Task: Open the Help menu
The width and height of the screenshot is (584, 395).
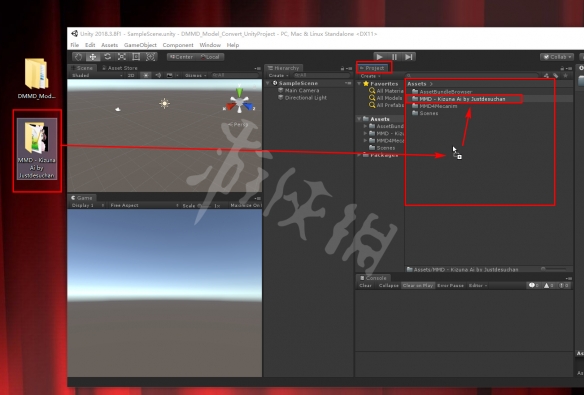Action: coord(233,45)
